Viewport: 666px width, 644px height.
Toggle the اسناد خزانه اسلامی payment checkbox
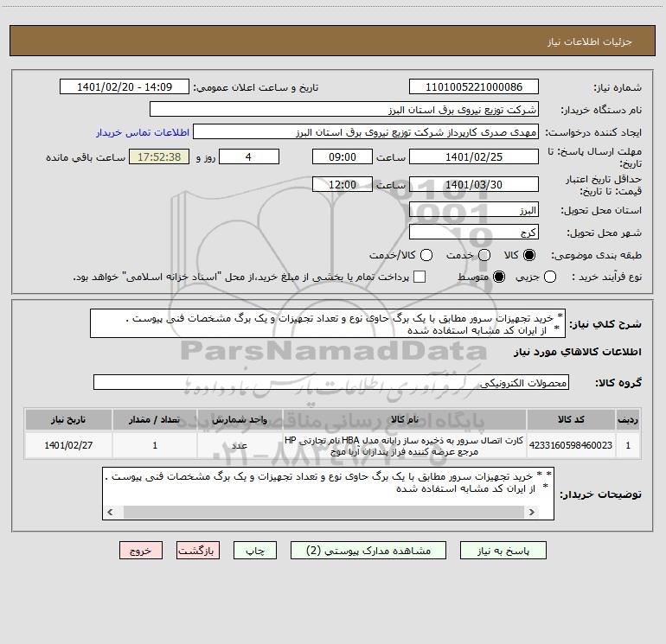tap(419, 277)
